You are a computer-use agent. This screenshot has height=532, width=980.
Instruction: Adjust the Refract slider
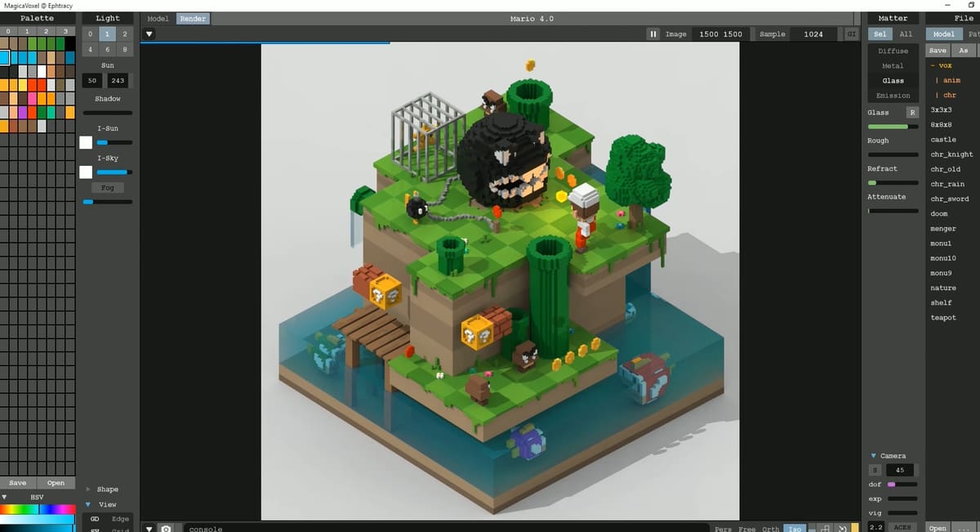pos(893,182)
